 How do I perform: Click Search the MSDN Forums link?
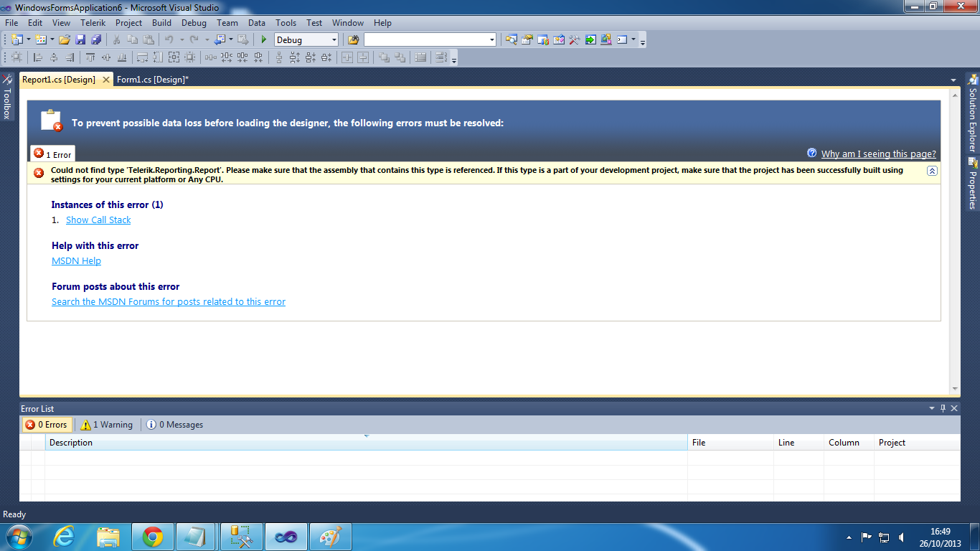click(x=169, y=302)
